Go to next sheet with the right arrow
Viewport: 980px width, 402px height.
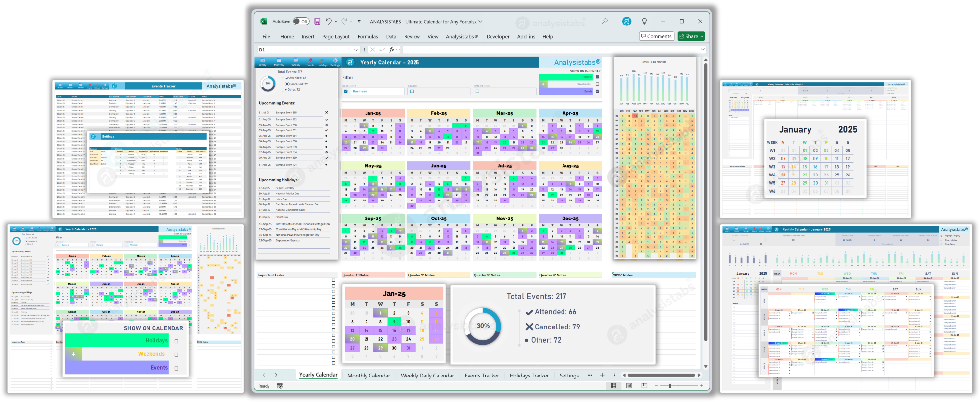276,375
